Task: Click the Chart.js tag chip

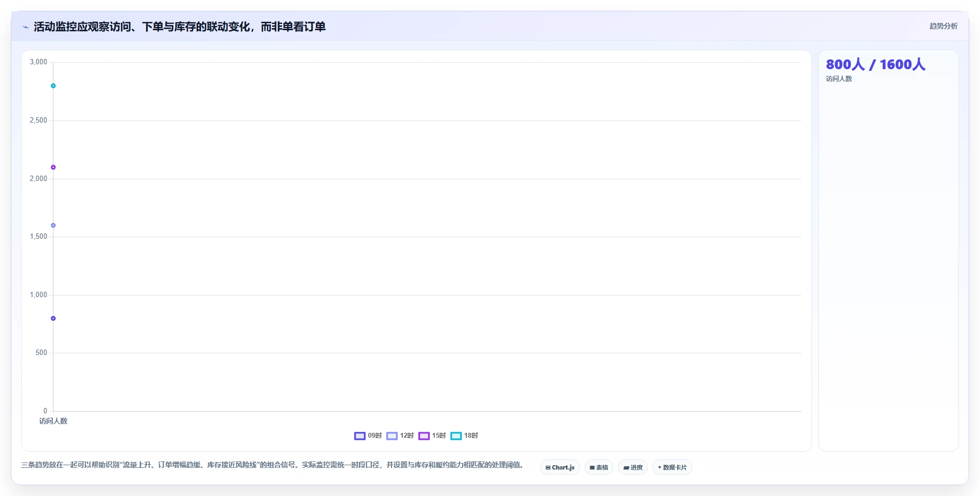Action: coord(560,467)
